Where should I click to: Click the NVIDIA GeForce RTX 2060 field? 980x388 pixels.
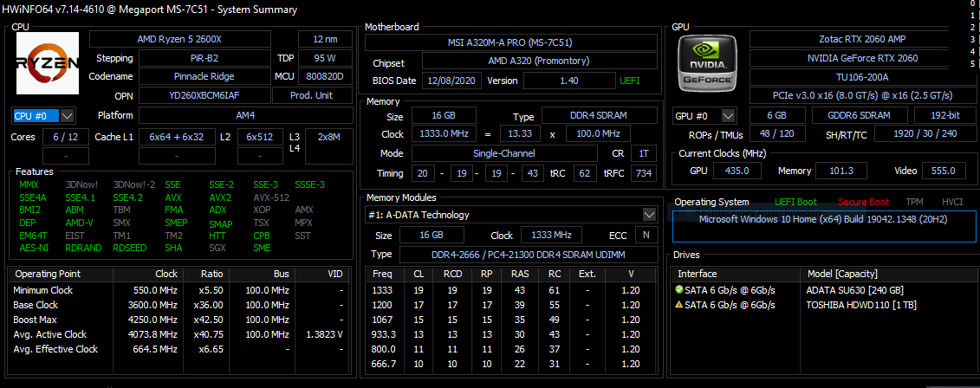(x=862, y=58)
